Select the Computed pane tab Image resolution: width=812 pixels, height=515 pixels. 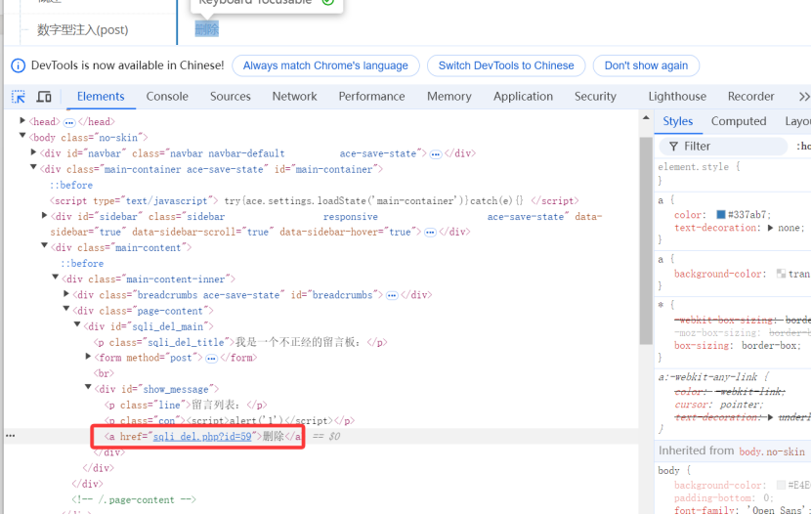pos(739,122)
